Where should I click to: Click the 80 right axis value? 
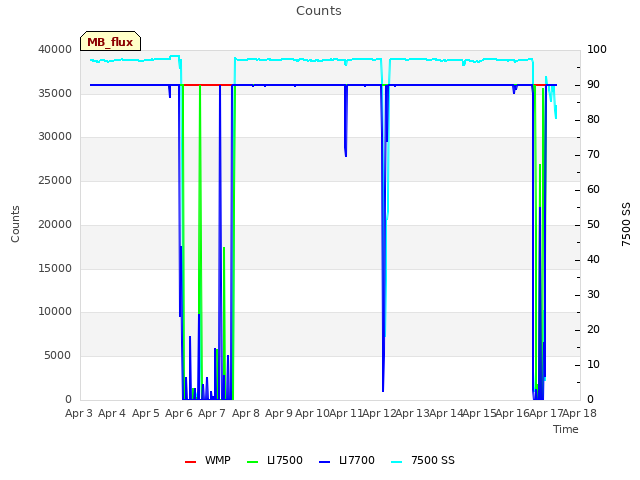[593, 120]
